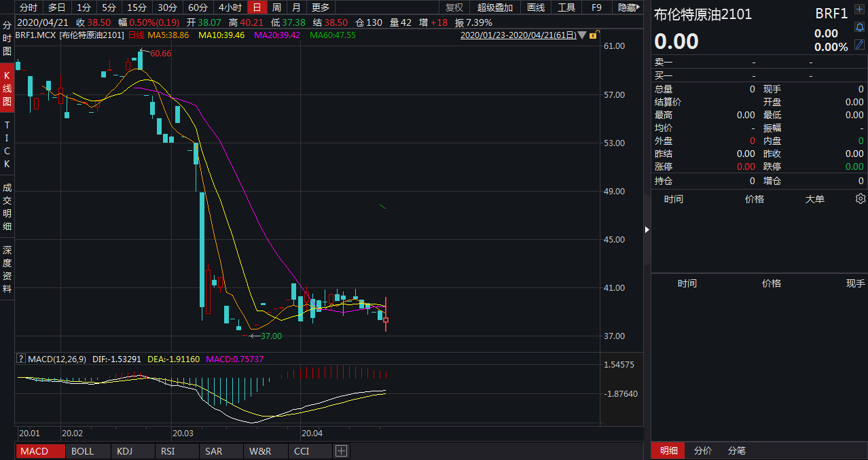
Task: Show the KDJ indicator
Action: [125, 451]
